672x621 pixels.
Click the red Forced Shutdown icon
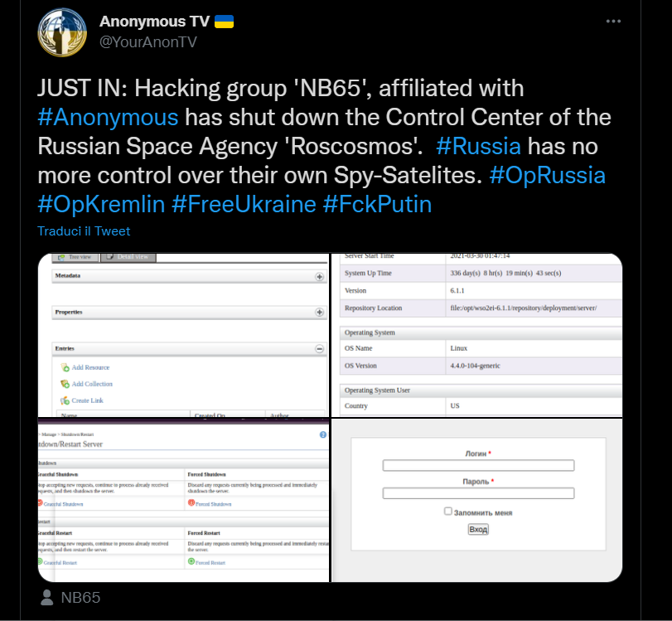pos(191,502)
